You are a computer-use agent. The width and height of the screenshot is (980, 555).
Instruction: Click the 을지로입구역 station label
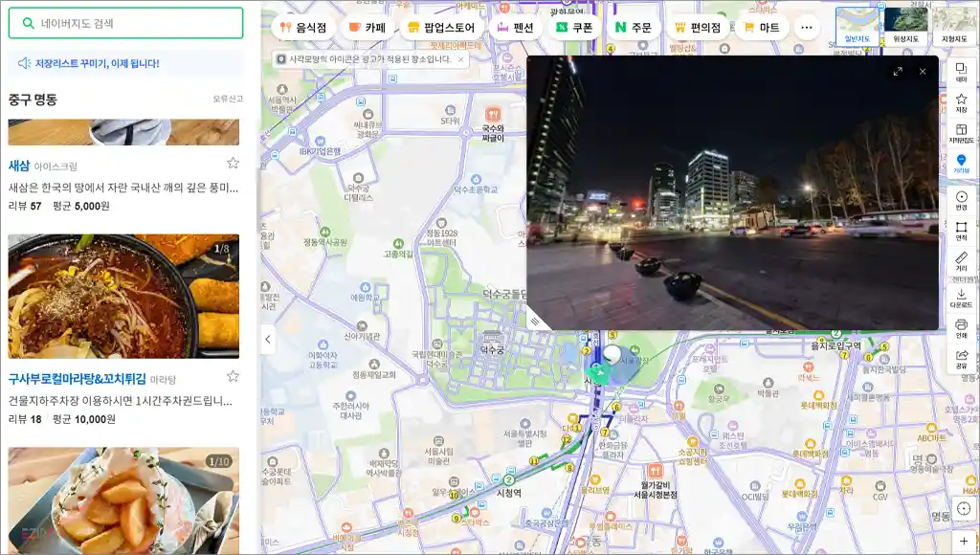[x=835, y=345]
